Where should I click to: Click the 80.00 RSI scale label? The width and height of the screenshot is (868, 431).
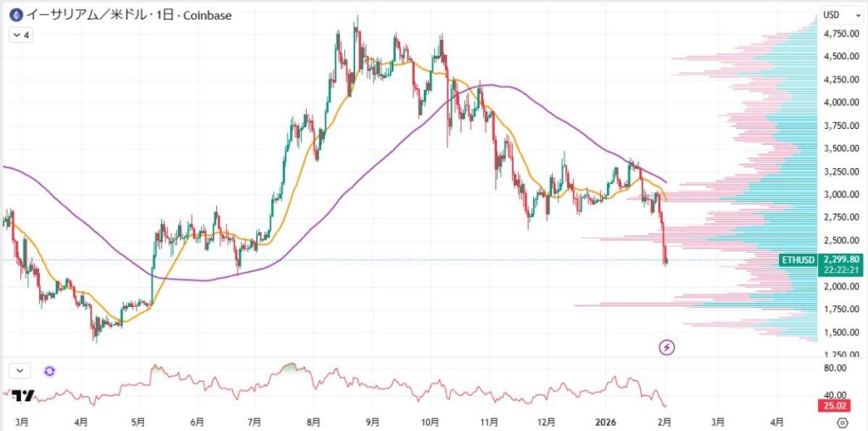point(837,368)
